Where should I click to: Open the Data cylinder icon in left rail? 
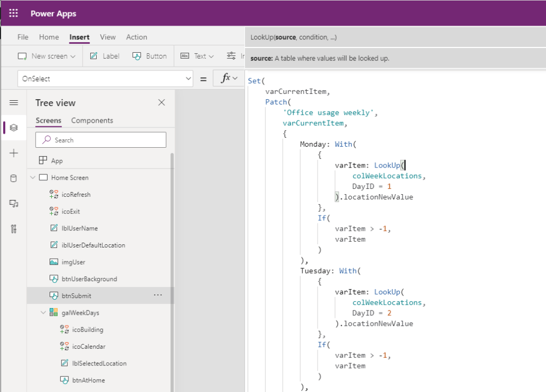(x=14, y=179)
